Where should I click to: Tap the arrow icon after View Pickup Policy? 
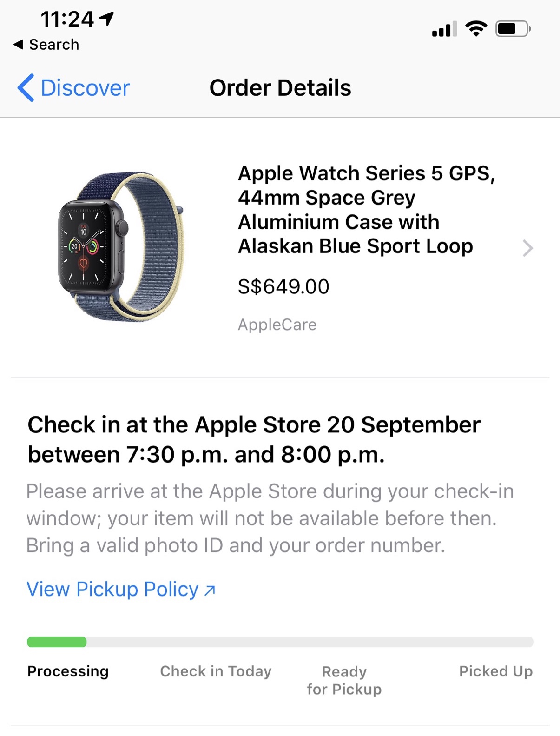210,590
